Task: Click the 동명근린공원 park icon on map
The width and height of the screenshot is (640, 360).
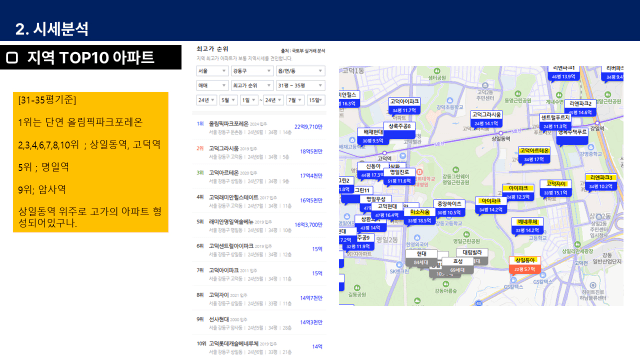Action: pos(518,94)
